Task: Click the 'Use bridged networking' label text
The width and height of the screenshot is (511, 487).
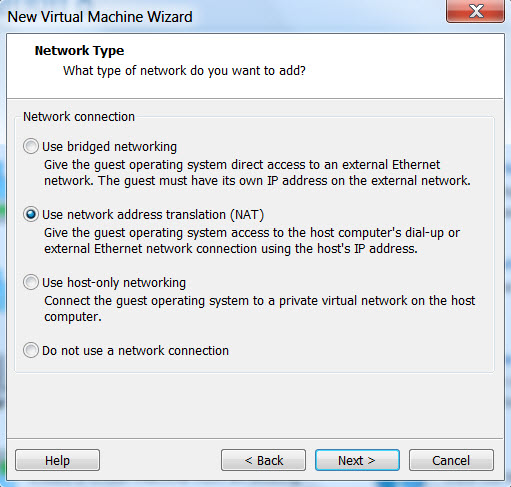Action: (109, 147)
